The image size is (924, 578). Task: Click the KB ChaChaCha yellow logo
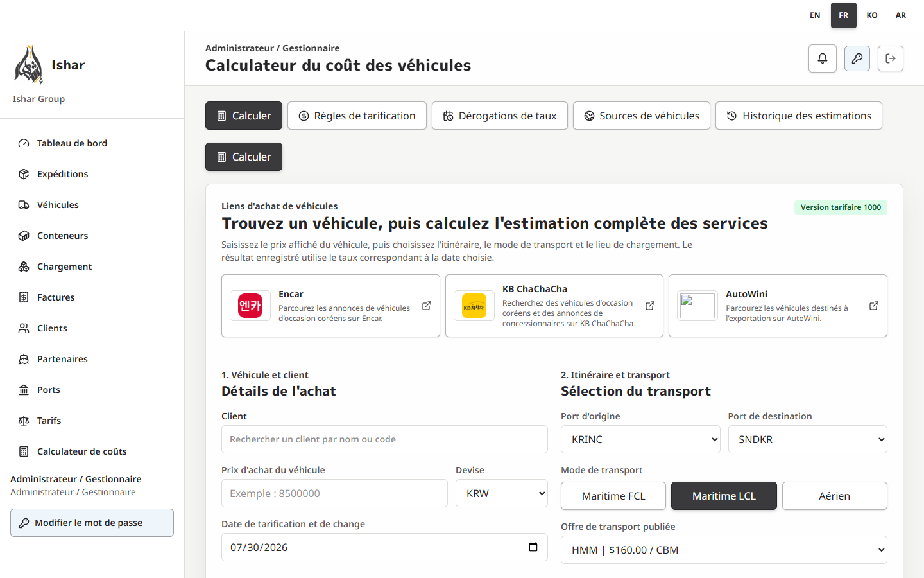(474, 306)
